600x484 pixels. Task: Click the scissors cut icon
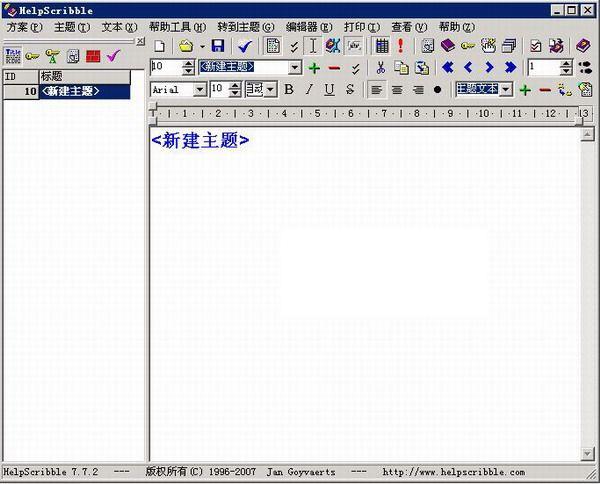coord(380,68)
